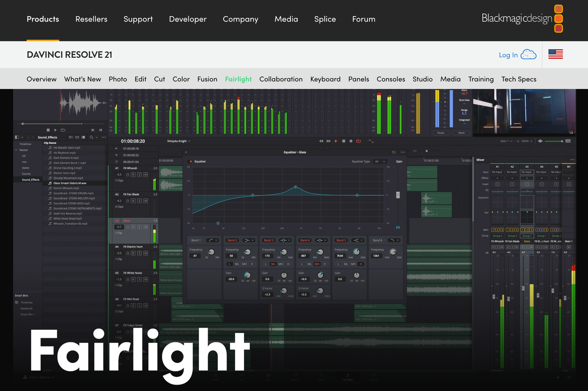The height and width of the screenshot is (391, 588).
Task: Play the clip in the media preview
Action: coord(56,130)
